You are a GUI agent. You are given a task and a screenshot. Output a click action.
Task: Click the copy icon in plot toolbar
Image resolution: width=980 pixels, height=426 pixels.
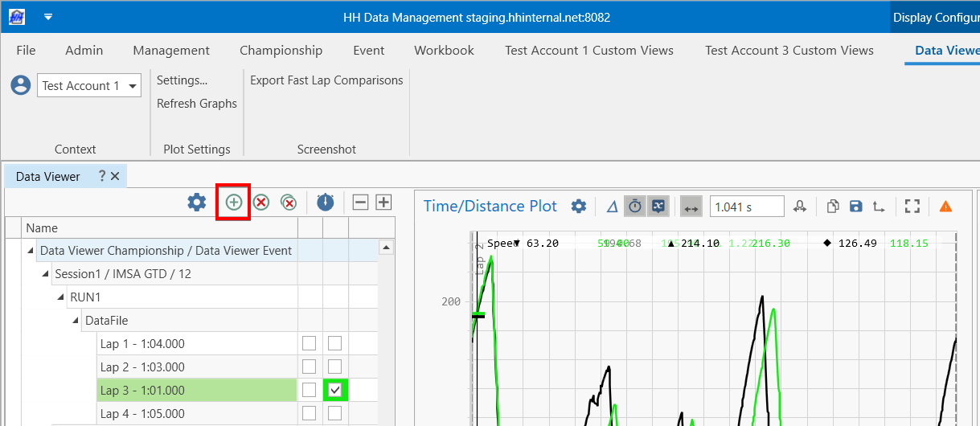point(833,207)
